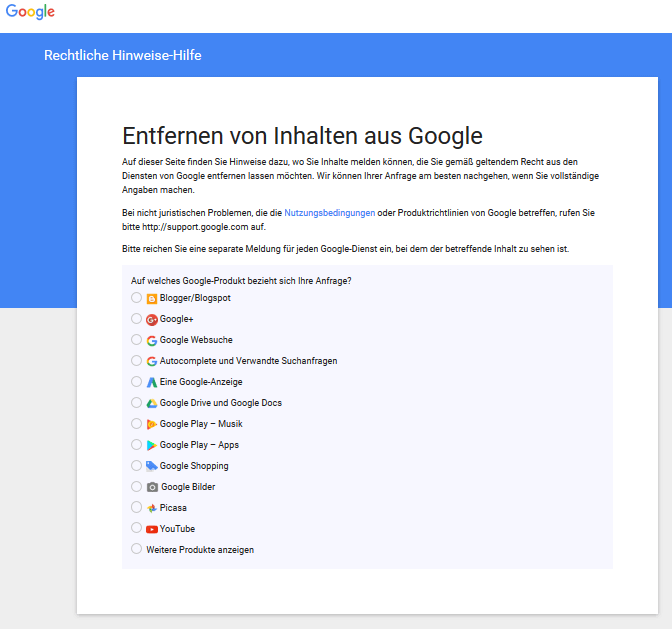Click the http://support.google.com text
The height and width of the screenshot is (629, 672).
195,227
